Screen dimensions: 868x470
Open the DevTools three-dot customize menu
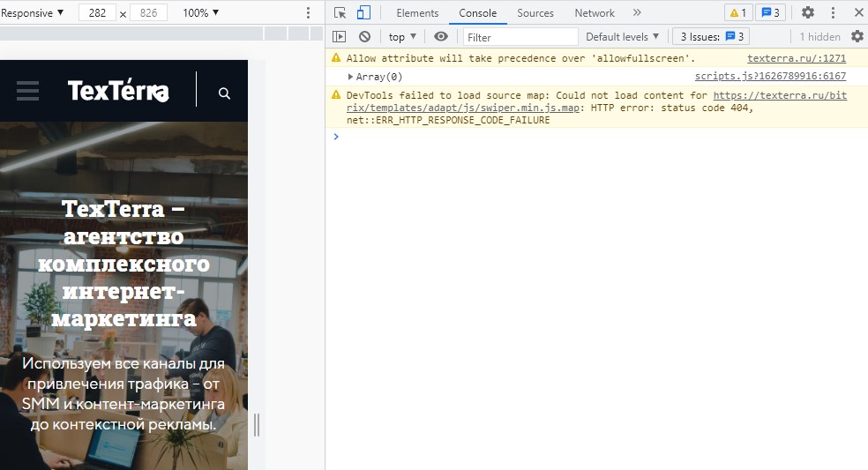coord(833,12)
